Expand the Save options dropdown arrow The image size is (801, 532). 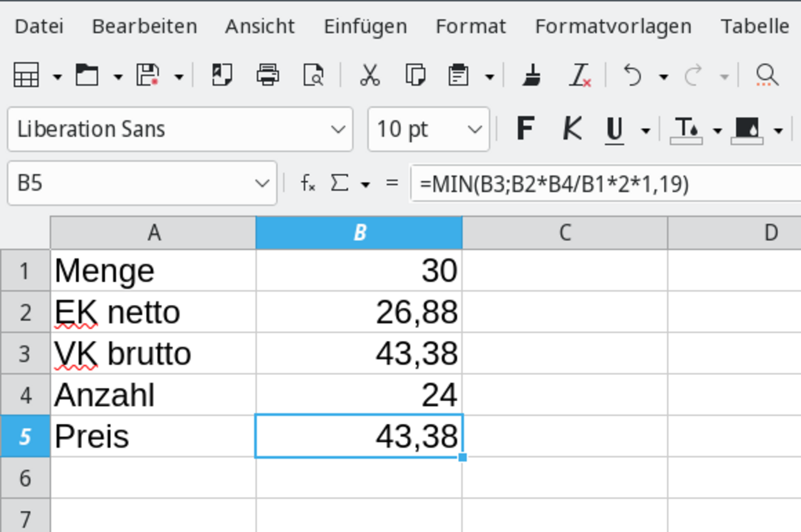[179, 77]
